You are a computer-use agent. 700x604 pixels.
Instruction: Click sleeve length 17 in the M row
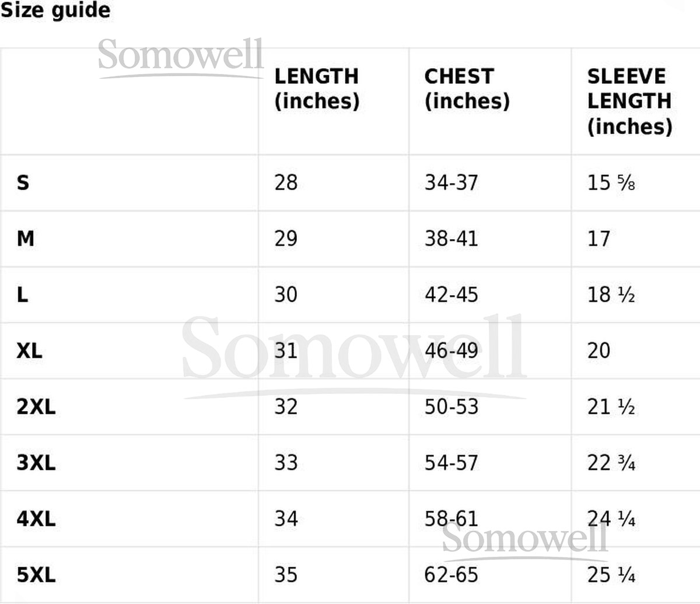click(x=598, y=239)
